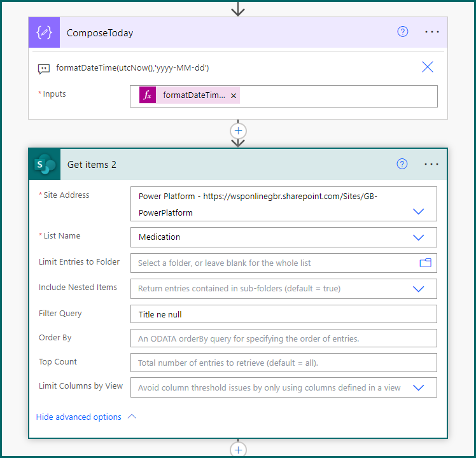This screenshot has width=476, height=458.
Task: Click Hide advanced options link
Action: [x=79, y=417]
